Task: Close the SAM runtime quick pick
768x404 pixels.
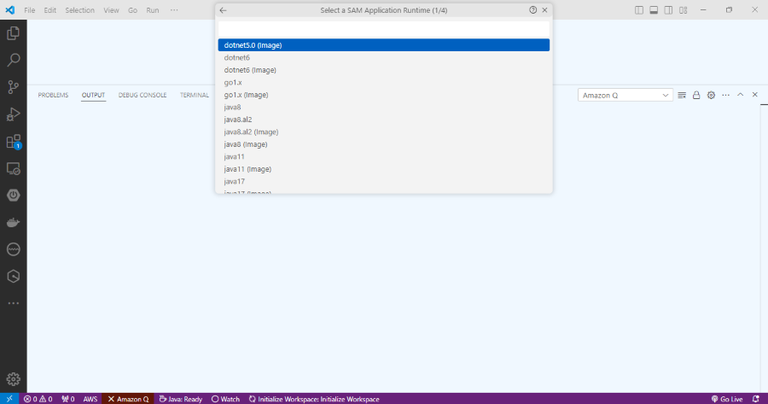Action: [545, 10]
